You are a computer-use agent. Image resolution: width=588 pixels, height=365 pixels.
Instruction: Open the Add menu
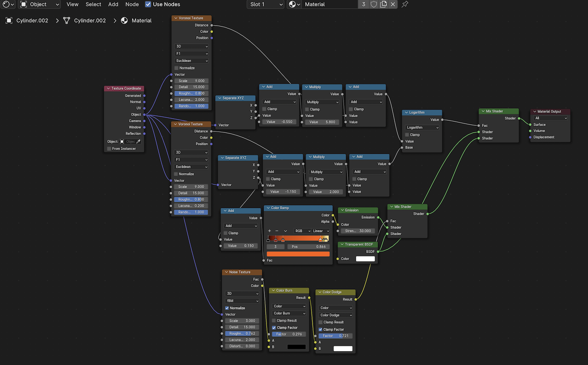point(113,4)
